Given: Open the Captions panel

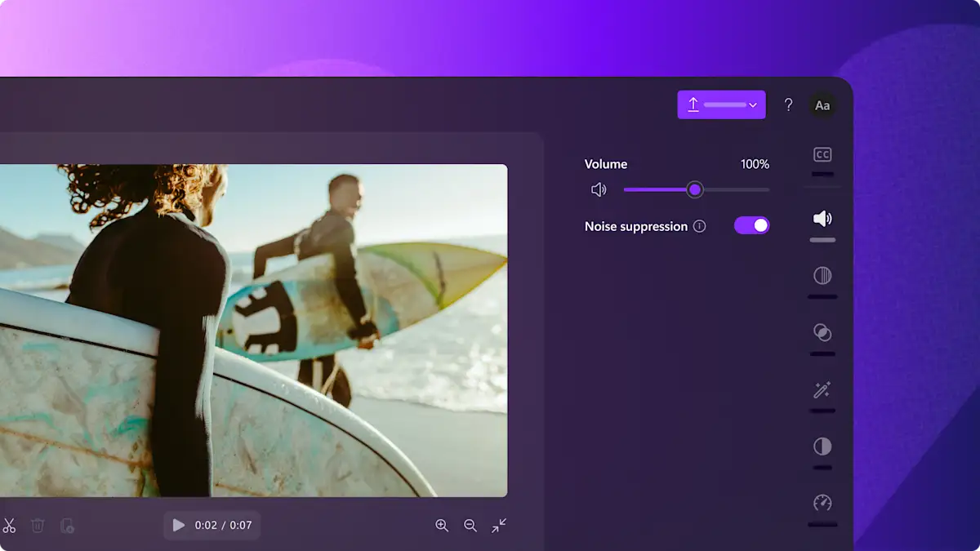Looking at the screenshot, I should (x=822, y=154).
